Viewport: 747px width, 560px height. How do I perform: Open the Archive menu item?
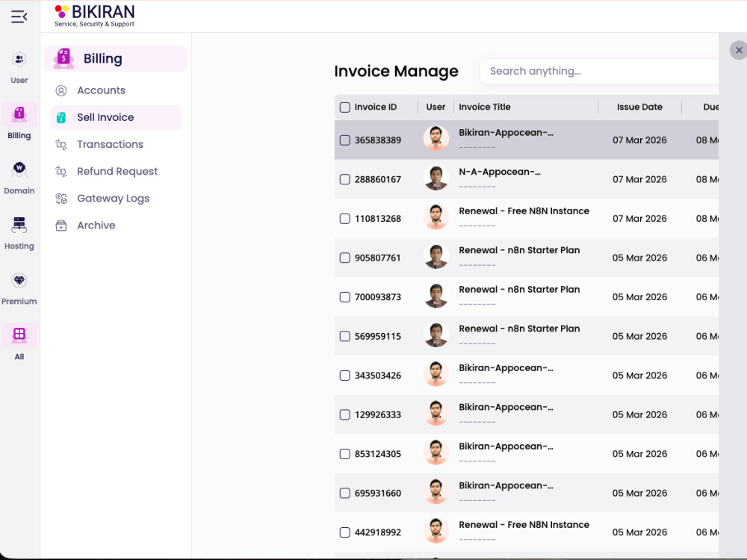click(x=115, y=225)
